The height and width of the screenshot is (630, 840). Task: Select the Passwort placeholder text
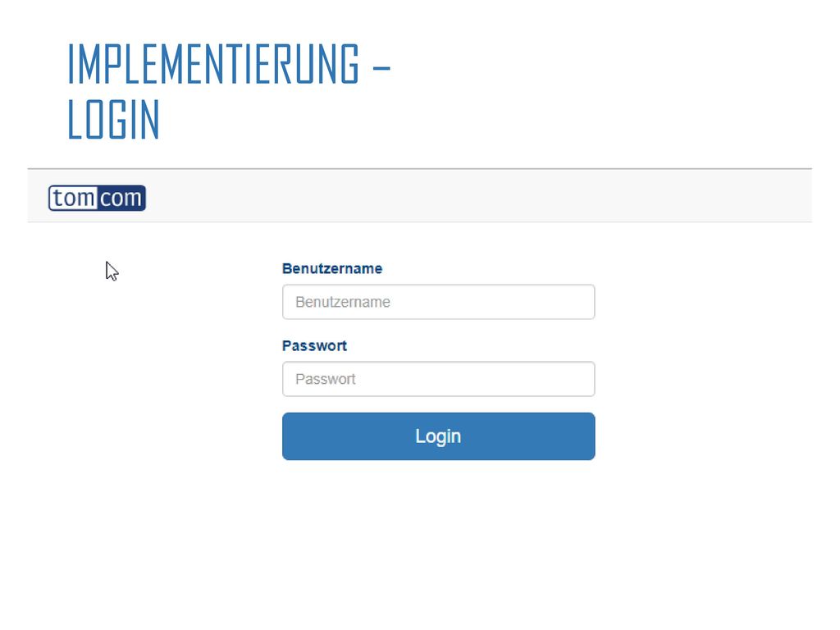click(326, 379)
